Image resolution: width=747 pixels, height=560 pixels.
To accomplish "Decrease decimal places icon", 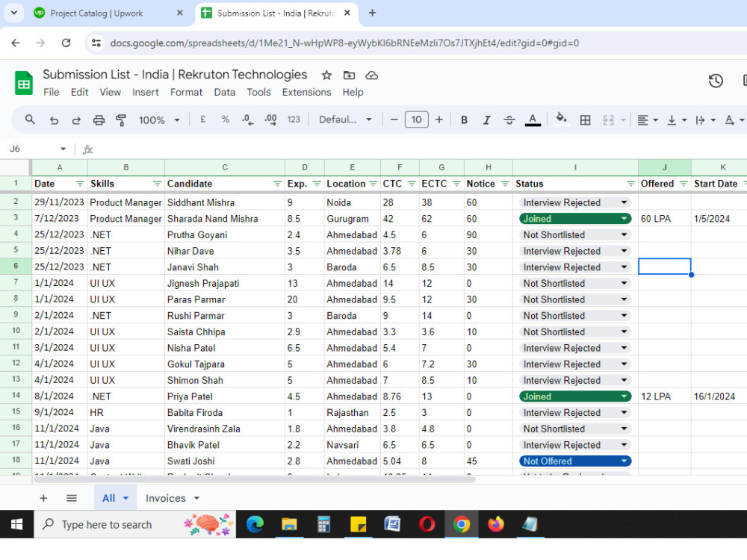I will point(248,120).
